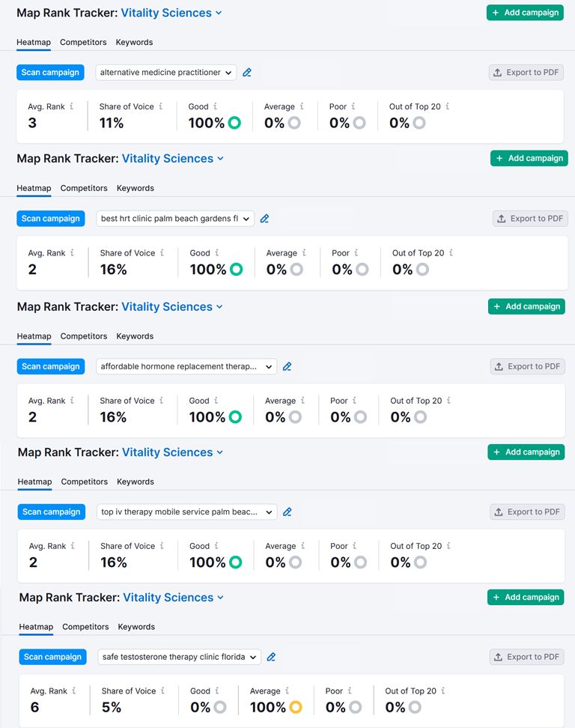Click the topmost Add campaign button
This screenshot has height=728, width=575.
click(525, 13)
